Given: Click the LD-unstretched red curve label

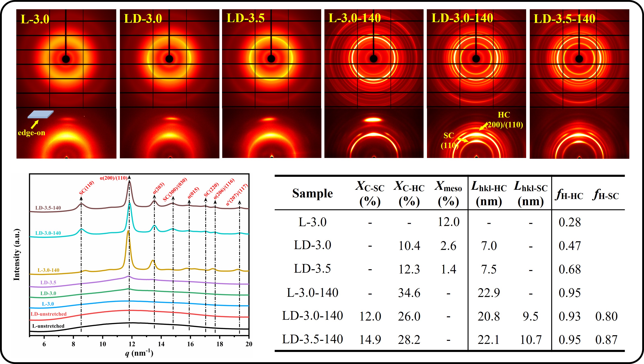Looking at the screenshot, I should 48,314.
